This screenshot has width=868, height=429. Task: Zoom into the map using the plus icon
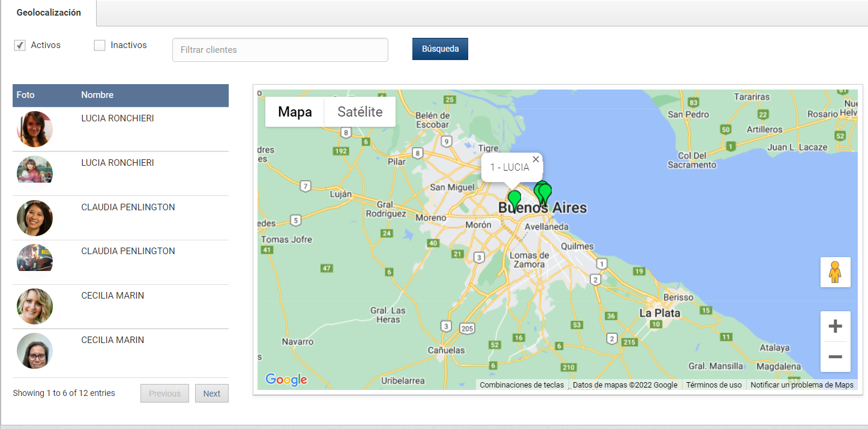[835, 326]
